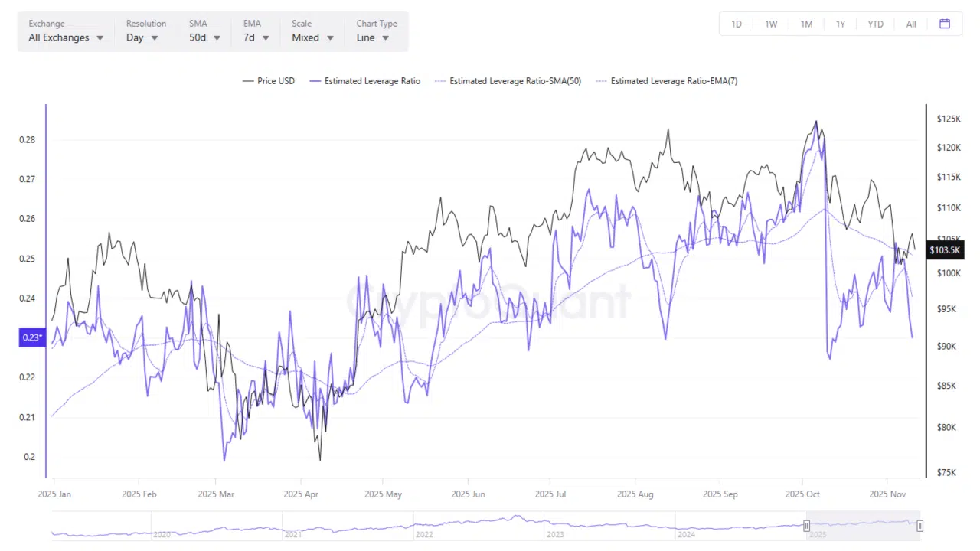Hide Estimated Leverage Ratio-SMA(50) series
Screen dimensions: 980x551
tap(507, 81)
